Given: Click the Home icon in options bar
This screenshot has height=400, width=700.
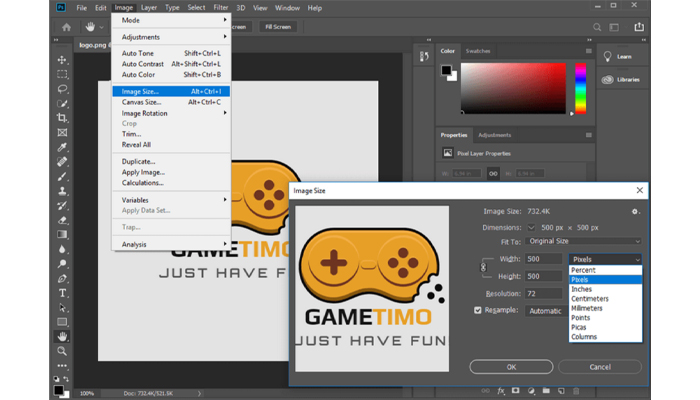Looking at the screenshot, I should (67, 27).
